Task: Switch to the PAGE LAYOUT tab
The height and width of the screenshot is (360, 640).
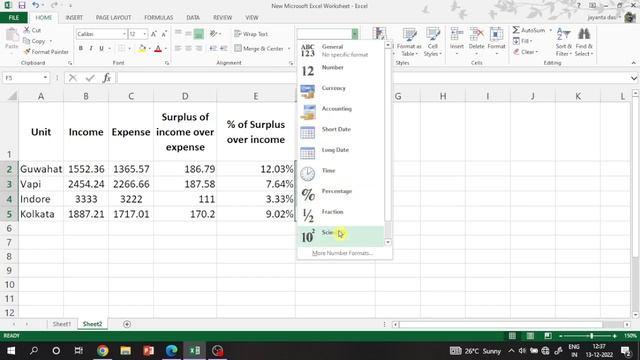Action: coord(113,18)
